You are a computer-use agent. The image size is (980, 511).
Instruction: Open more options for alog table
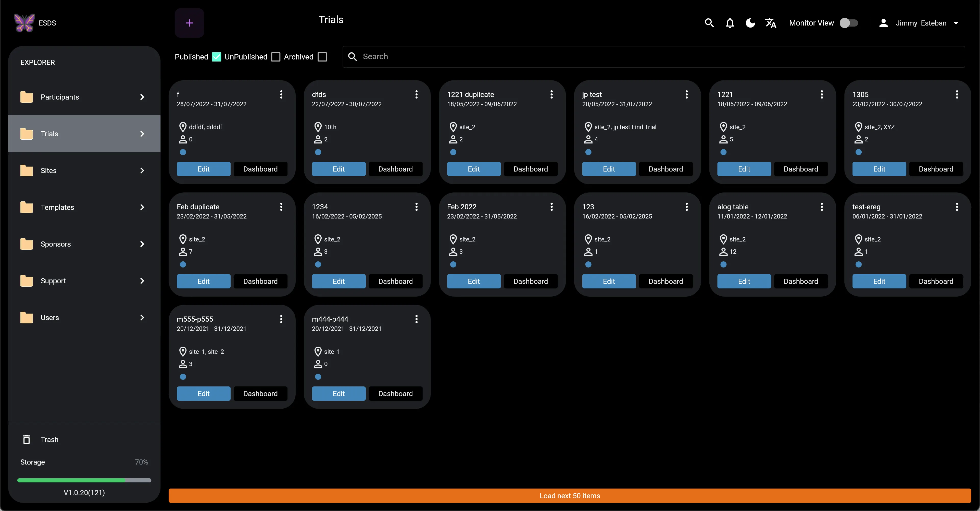[821, 207]
